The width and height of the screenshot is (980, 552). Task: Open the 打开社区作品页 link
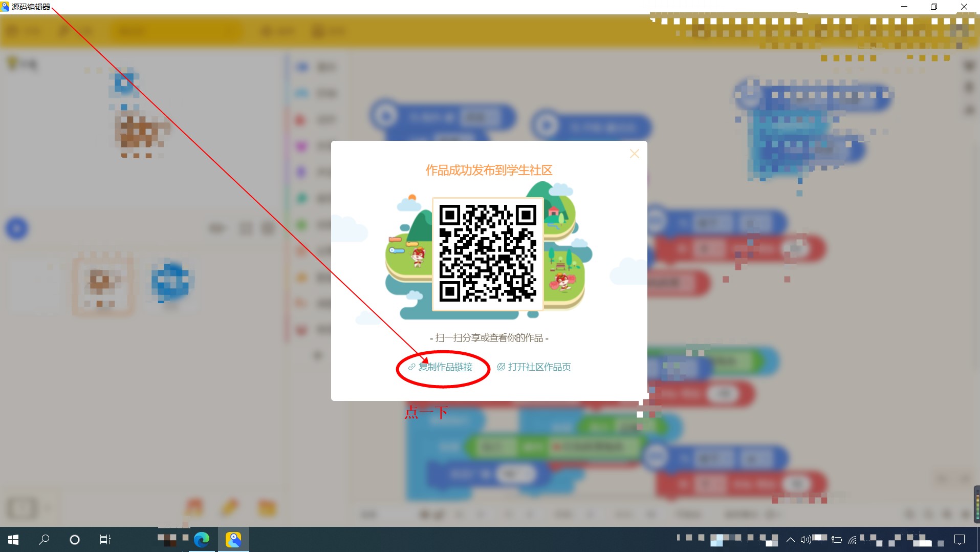coord(534,367)
